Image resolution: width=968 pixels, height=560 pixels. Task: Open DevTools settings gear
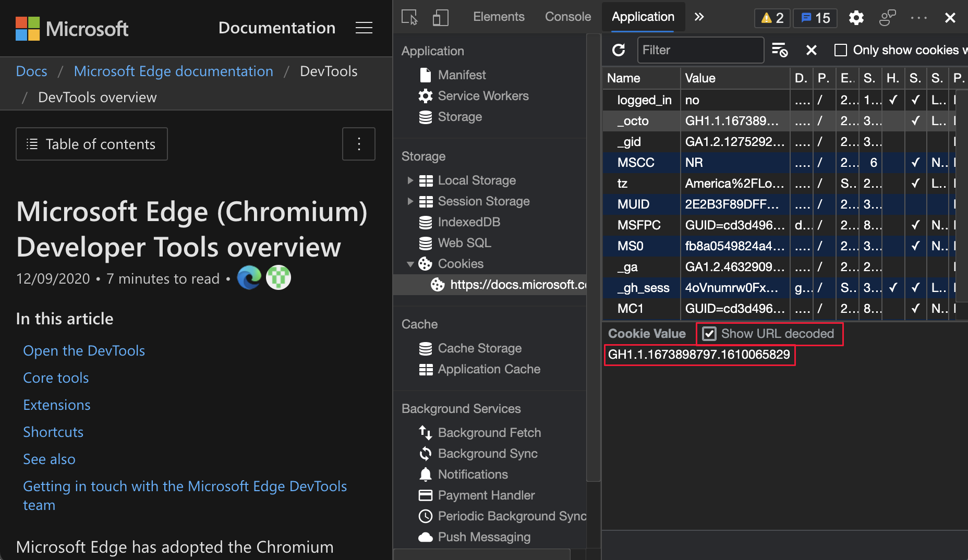pos(856,18)
